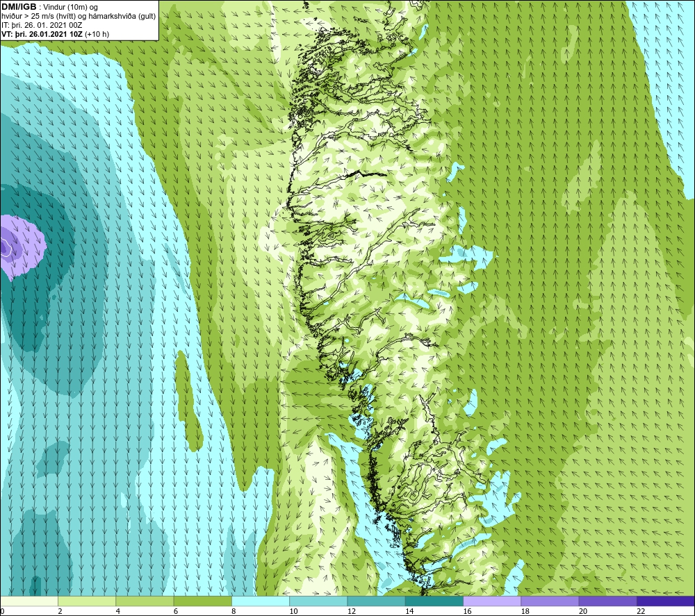Click the 18–20 m/s medium purple swatch
Viewport: 695px width, 616px height.
pos(550,601)
